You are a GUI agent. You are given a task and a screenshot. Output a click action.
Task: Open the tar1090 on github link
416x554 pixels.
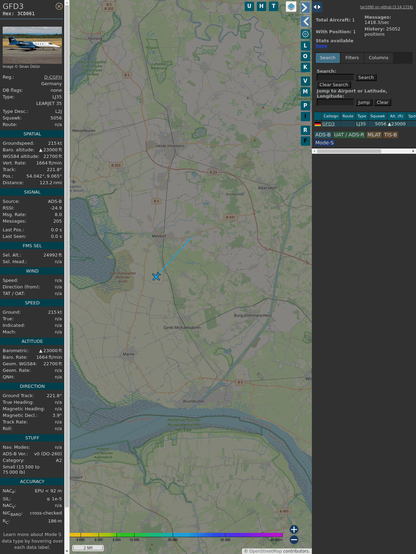click(386, 7)
